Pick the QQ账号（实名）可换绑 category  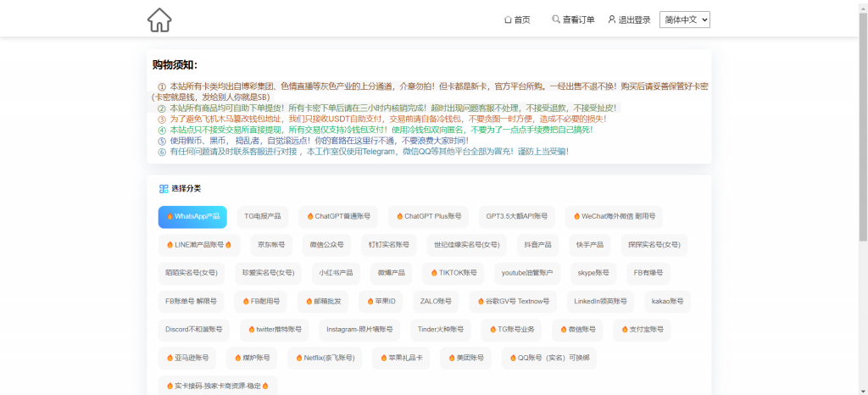(549, 358)
